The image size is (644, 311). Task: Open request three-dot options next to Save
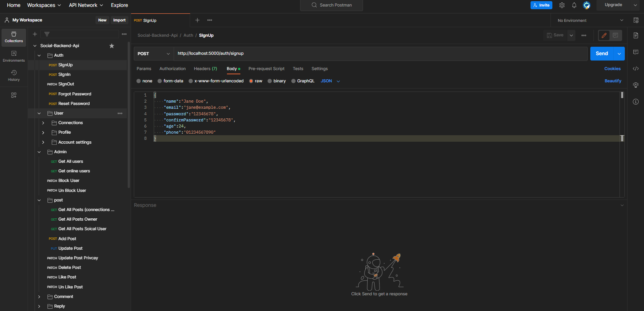click(x=584, y=35)
